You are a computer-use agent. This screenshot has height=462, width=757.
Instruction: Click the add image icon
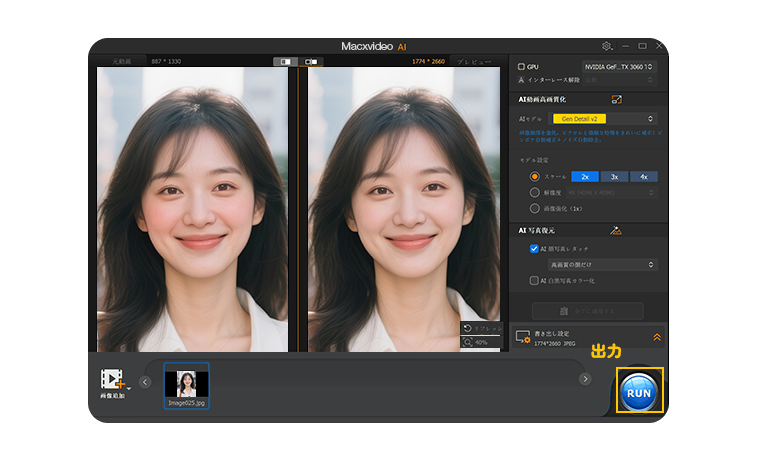[112, 380]
